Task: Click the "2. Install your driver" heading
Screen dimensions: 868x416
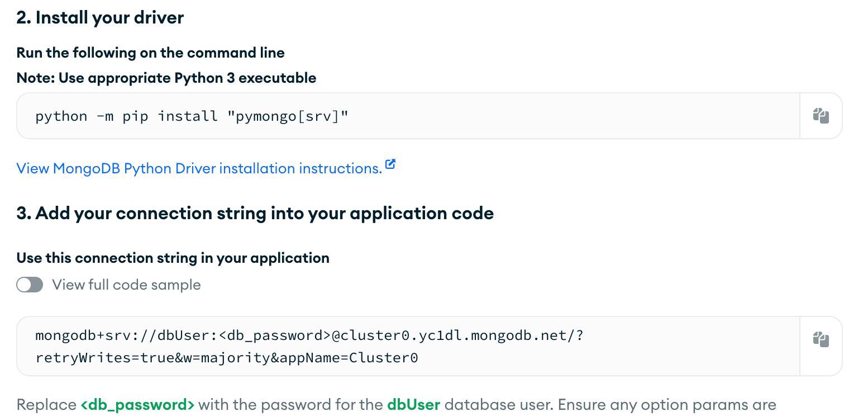Action: [100, 18]
